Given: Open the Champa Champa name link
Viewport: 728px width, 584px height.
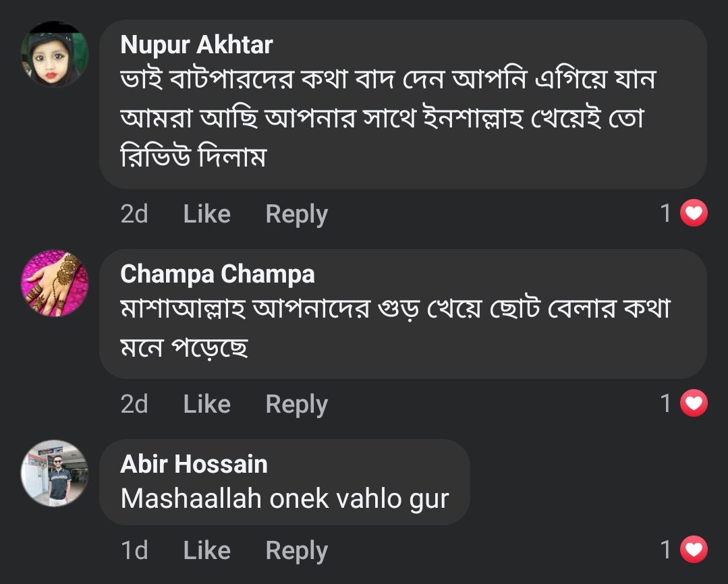Looking at the screenshot, I should click(x=217, y=274).
